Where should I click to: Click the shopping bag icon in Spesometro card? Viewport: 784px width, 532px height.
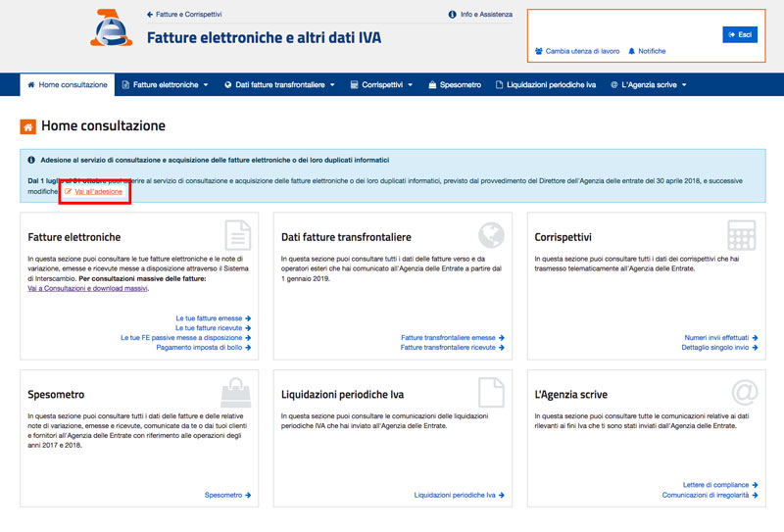(x=236, y=393)
